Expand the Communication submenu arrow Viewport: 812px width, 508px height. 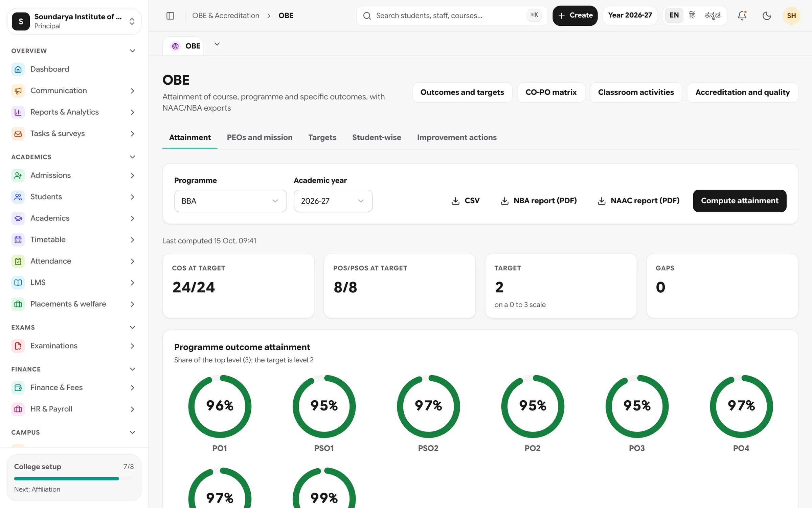pos(132,91)
